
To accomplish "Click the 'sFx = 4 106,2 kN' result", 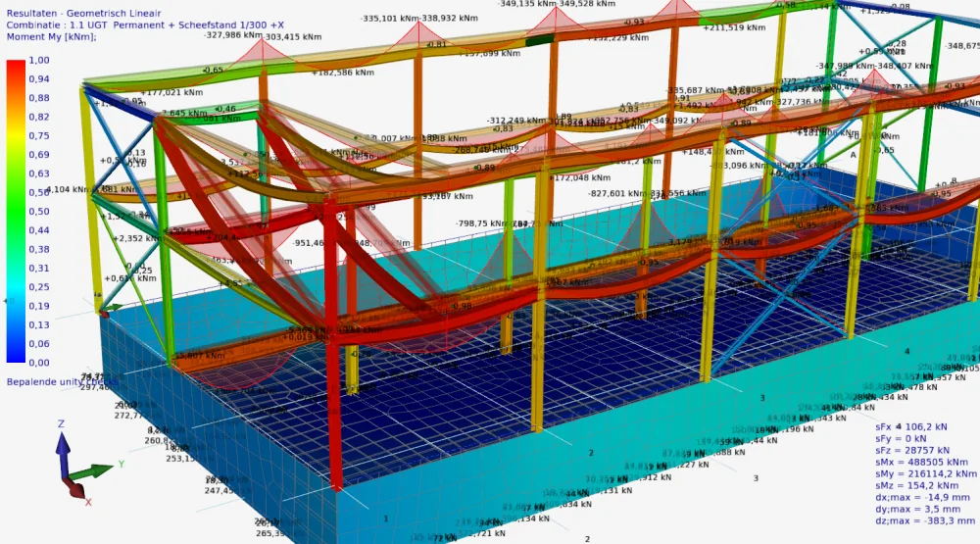I will pyautogui.click(x=911, y=426).
